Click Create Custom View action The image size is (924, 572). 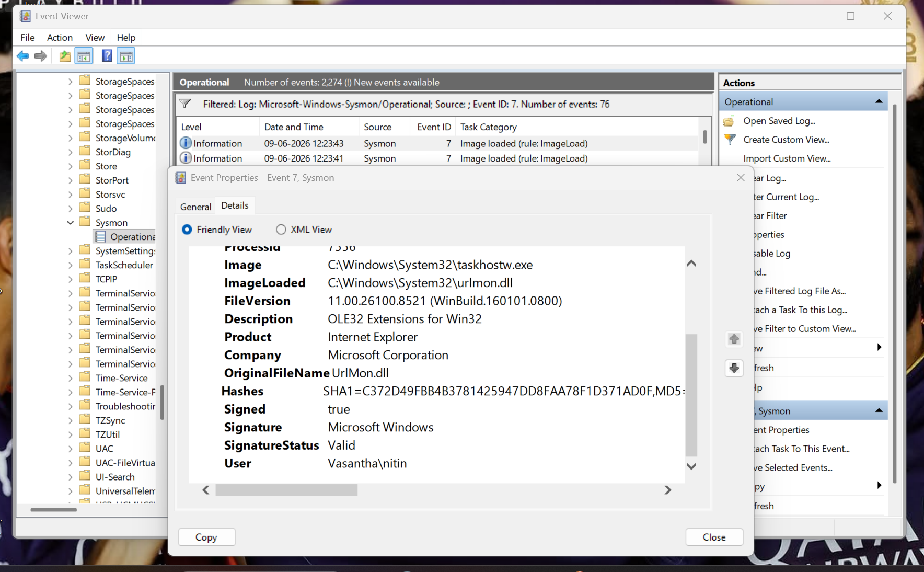786,140
